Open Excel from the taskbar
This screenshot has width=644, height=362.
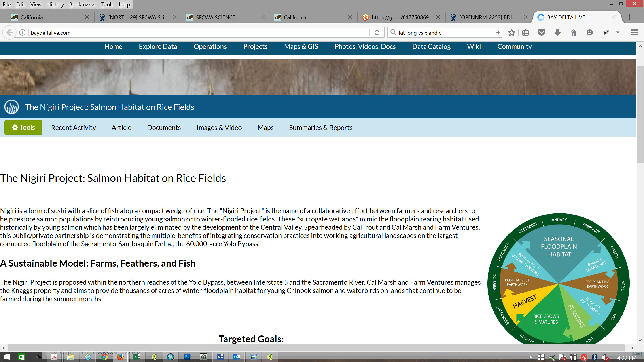(x=137, y=357)
